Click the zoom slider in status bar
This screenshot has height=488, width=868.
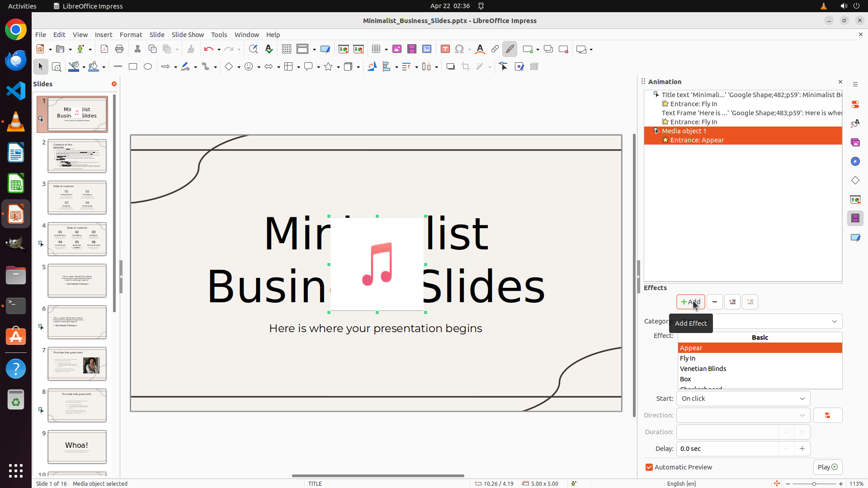[x=814, y=484]
